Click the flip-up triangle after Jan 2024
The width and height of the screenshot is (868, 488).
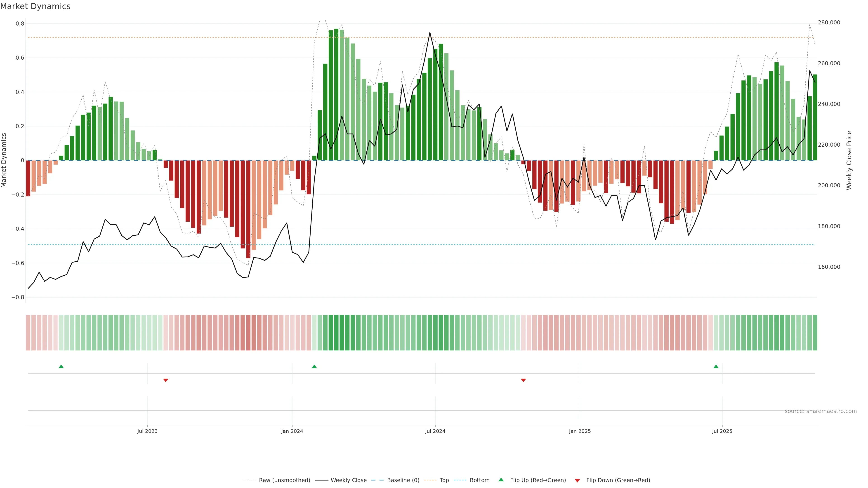(314, 366)
